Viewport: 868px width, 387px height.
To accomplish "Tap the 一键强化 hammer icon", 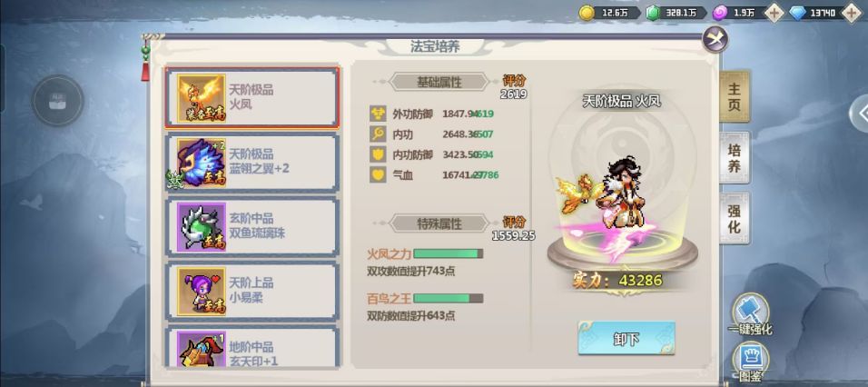I will coord(750,312).
